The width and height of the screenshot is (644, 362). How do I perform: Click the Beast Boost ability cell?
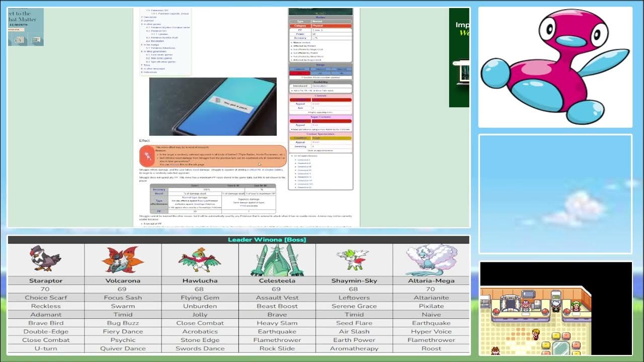tap(277, 306)
